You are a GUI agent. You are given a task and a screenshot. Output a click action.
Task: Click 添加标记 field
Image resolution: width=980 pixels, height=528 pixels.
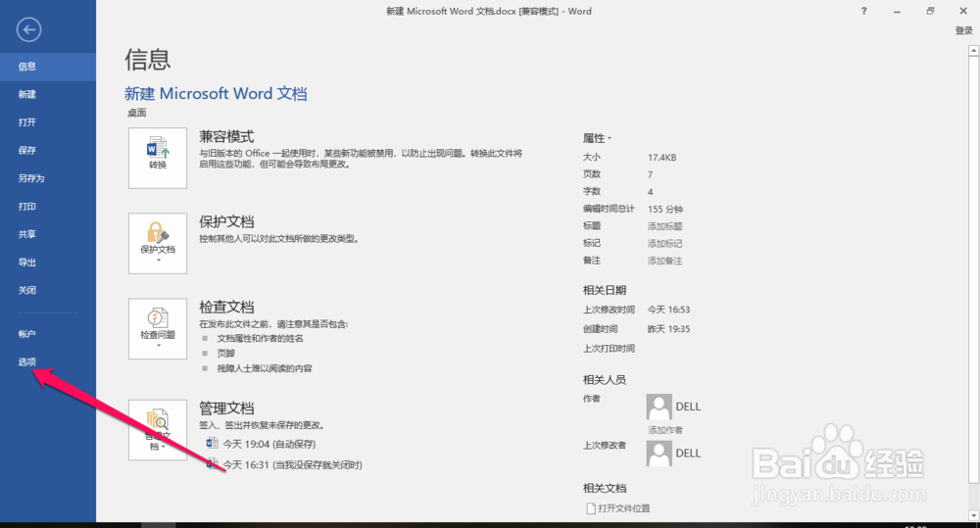pyautogui.click(x=665, y=244)
